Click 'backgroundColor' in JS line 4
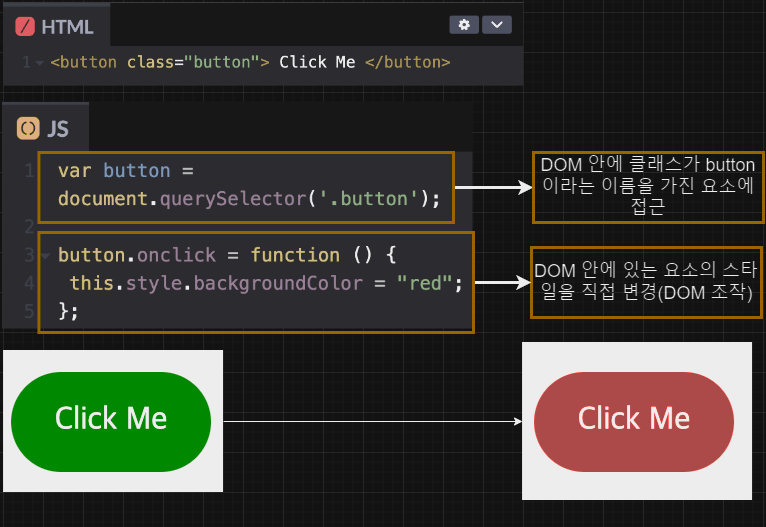The width and height of the screenshot is (766, 527). (x=278, y=283)
